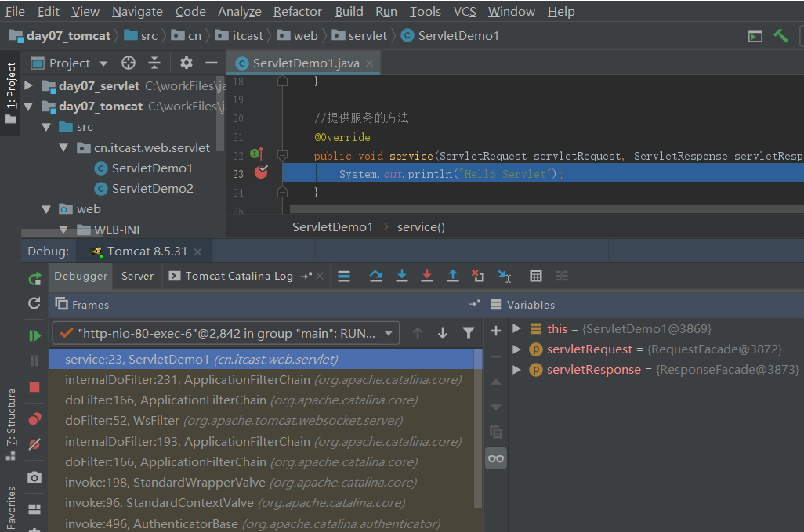The image size is (804, 532).
Task: Click the locate target icon in Project panel
Action: [129, 63]
